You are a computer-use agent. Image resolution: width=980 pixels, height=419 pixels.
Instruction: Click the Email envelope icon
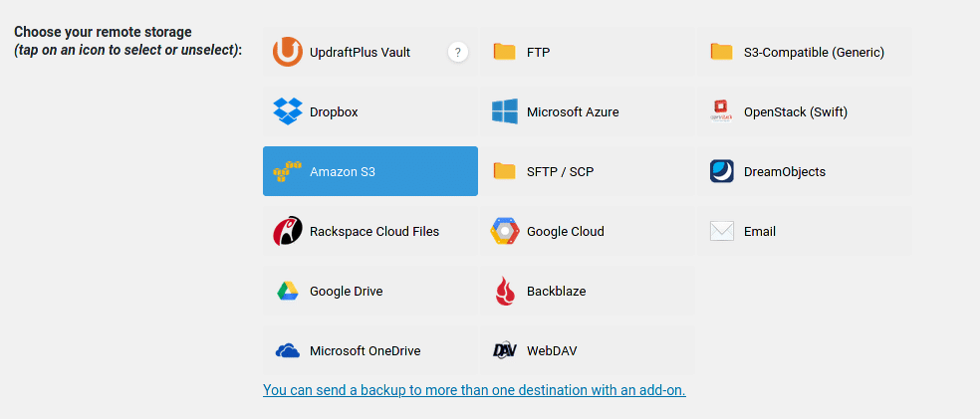pyautogui.click(x=722, y=231)
